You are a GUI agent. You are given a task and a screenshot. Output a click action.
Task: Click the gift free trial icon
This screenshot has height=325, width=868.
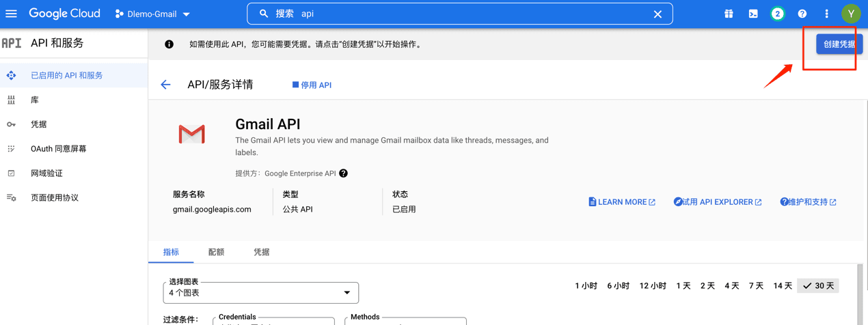729,14
